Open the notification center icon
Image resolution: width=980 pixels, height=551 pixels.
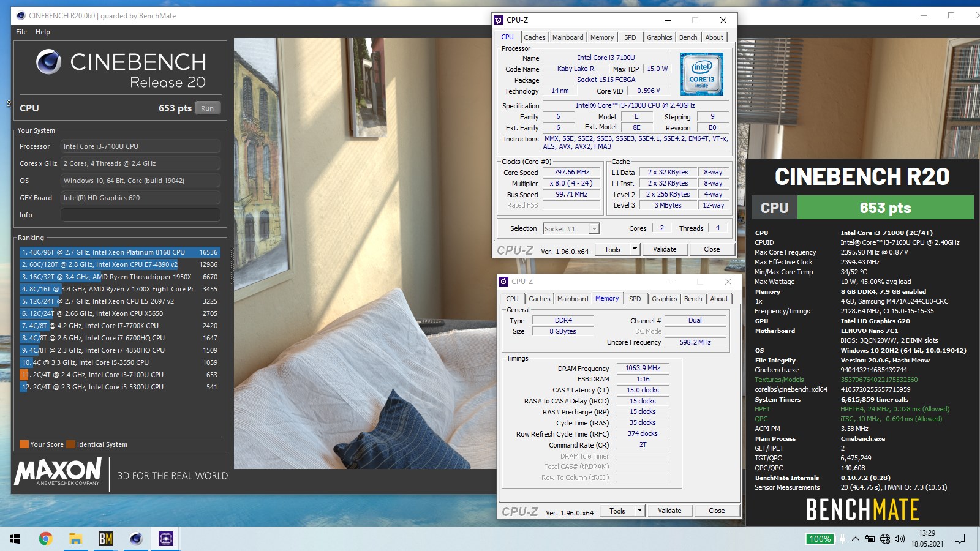tap(960, 539)
